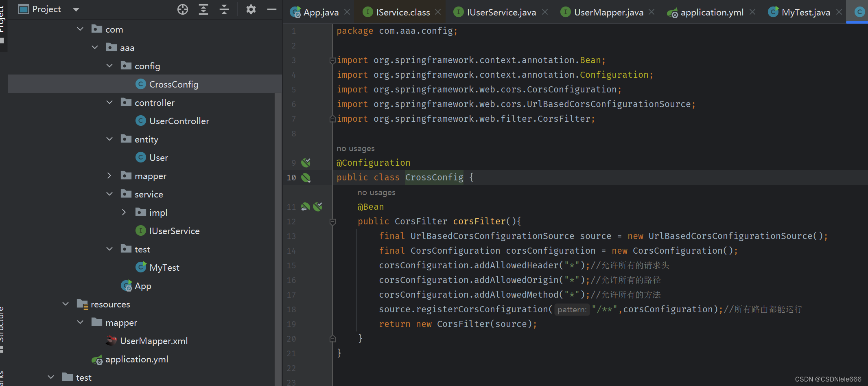Viewport: 868px width, 386px height.
Task: Select UserMapper.xml in the project tree
Action: (x=154, y=341)
